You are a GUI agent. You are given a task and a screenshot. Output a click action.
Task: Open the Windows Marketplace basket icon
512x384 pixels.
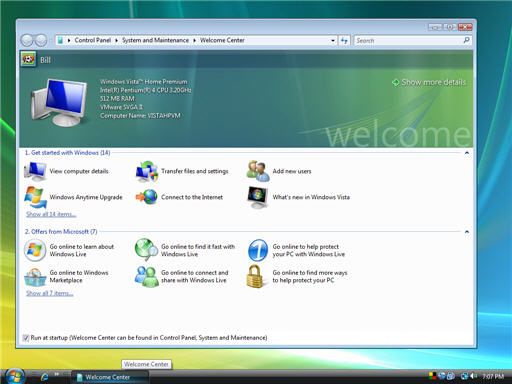click(35, 277)
